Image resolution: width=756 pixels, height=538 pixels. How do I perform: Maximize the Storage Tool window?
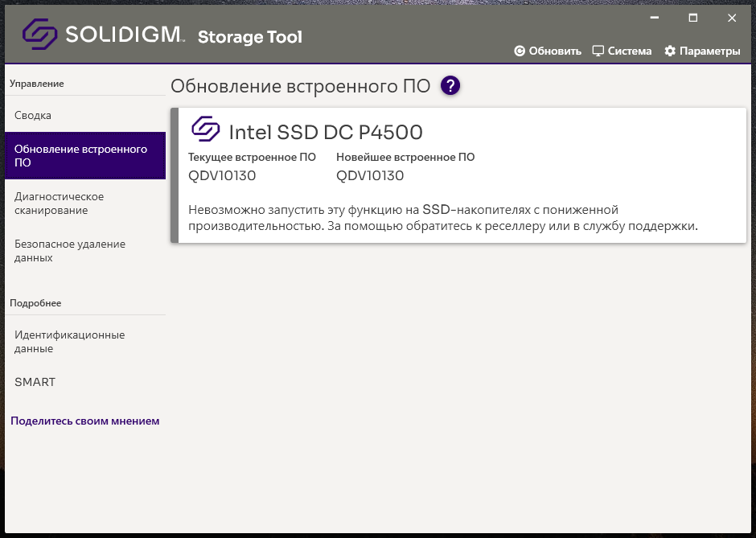coord(692,18)
